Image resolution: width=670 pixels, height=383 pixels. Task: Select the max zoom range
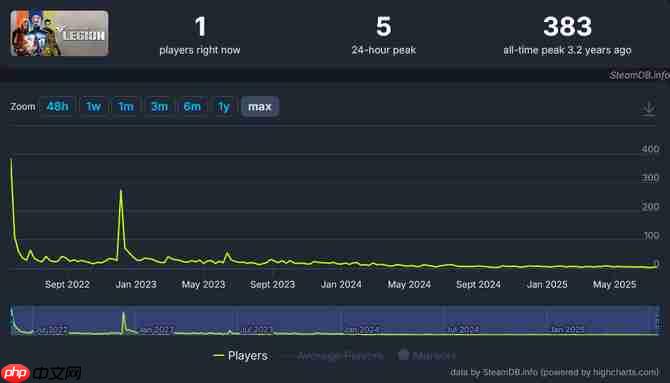[x=260, y=106]
